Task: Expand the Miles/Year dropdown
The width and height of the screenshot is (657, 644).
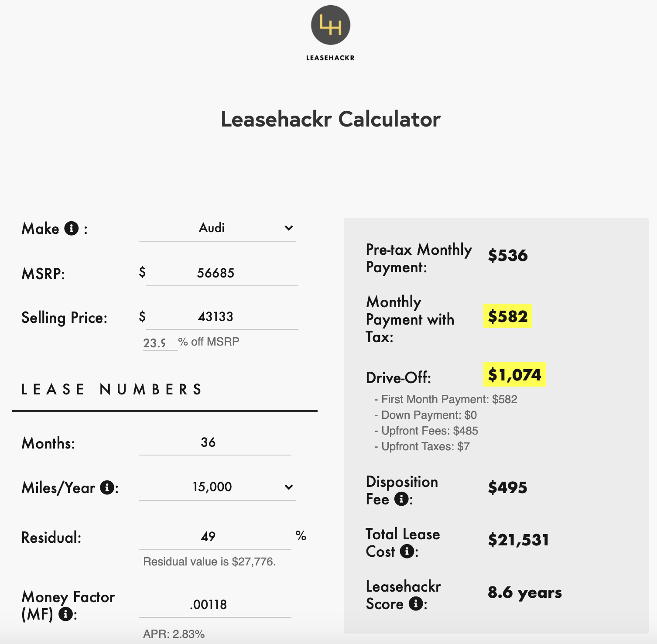Action: [217, 487]
